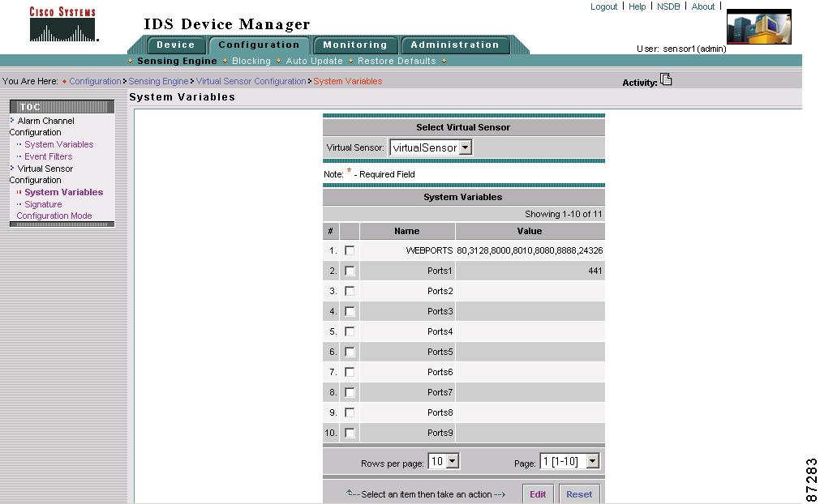Image resolution: width=820 pixels, height=504 pixels.
Task: Open the Auto Update submenu
Action: 315,61
